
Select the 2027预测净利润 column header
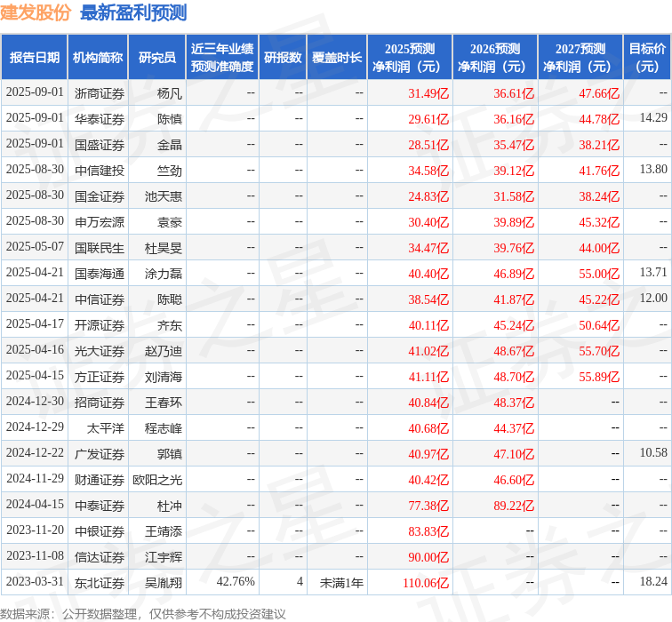[580, 58]
